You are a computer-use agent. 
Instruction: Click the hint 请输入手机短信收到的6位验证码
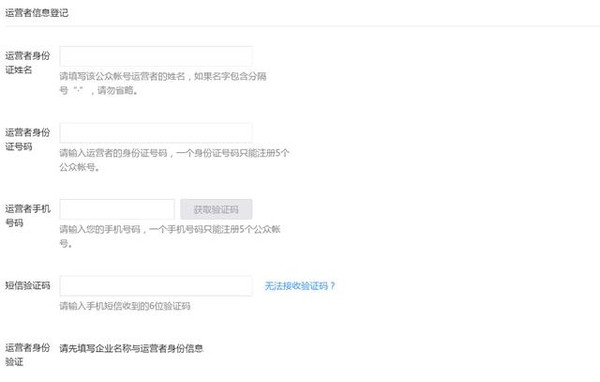pyautogui.click(x=125, y=306)
